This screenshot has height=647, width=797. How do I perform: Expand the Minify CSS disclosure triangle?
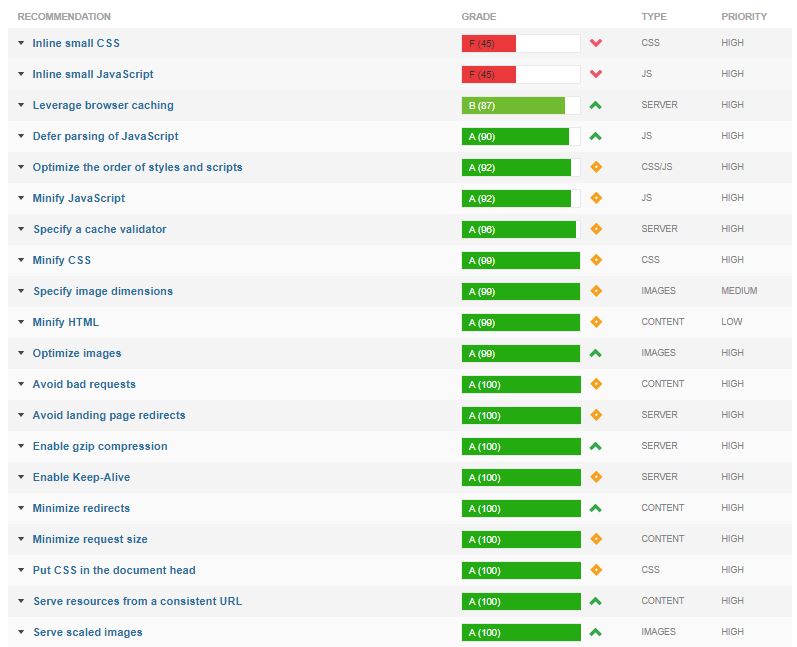tap(21, 260)
